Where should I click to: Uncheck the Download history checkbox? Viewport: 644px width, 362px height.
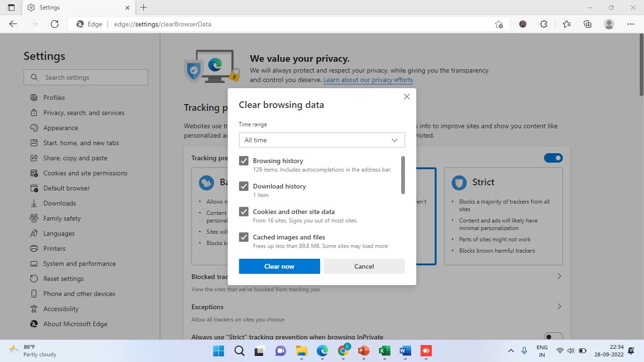(244, 186)
